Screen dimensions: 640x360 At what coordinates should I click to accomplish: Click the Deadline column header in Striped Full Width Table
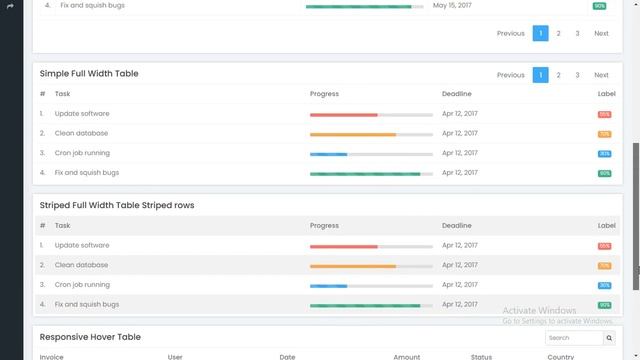(x=456, y=226)
